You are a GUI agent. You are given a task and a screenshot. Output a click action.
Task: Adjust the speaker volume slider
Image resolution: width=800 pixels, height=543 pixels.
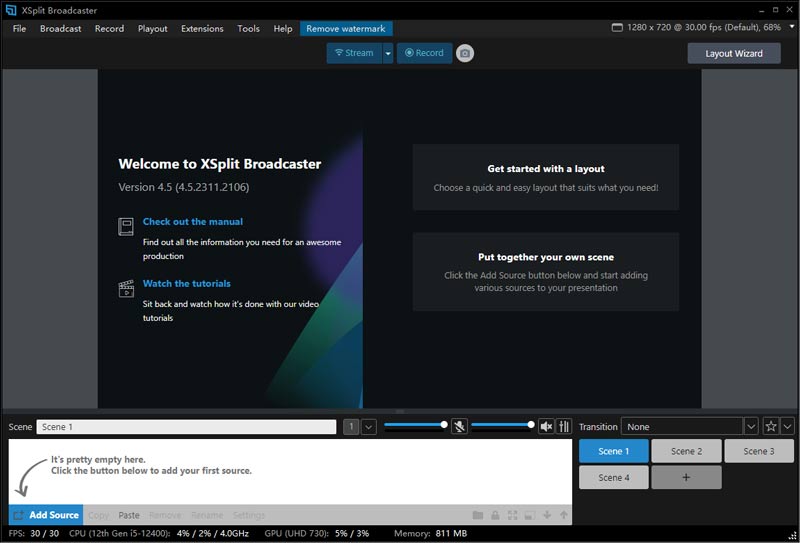502,425
